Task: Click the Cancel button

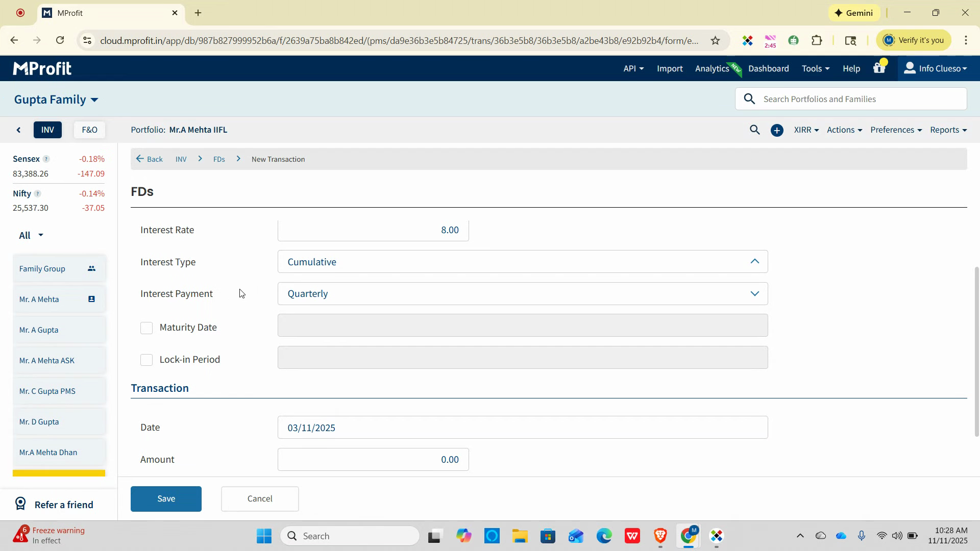Action: pos(260,498)
